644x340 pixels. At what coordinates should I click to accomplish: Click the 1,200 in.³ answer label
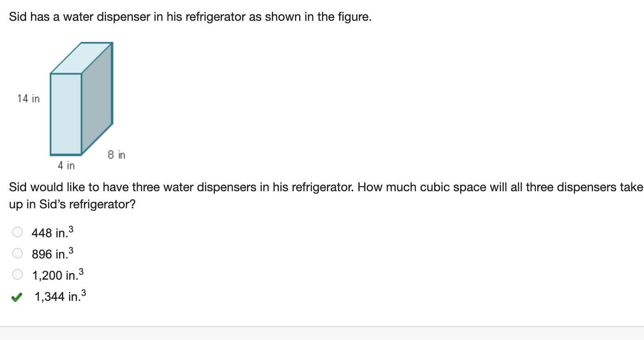click(58, 274)
